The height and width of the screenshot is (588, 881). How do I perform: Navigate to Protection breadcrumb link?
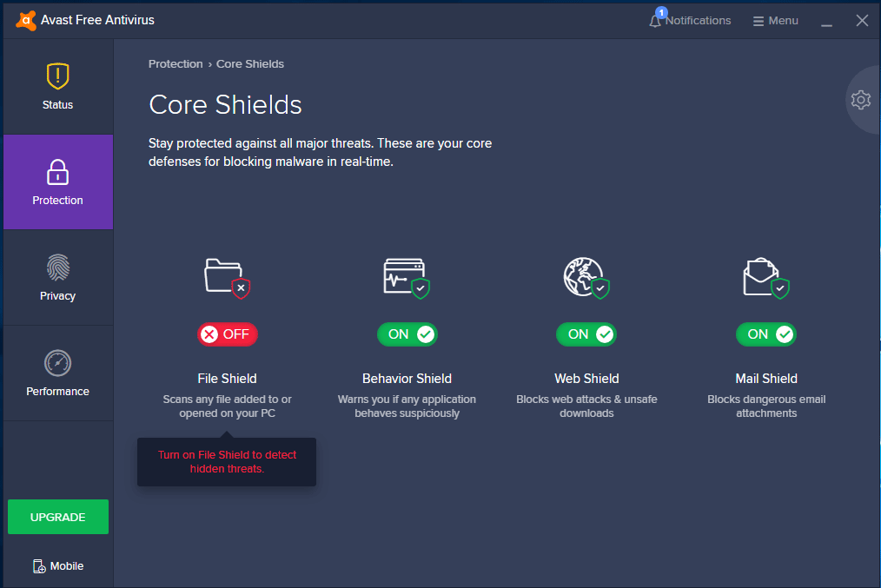[176, 64]
